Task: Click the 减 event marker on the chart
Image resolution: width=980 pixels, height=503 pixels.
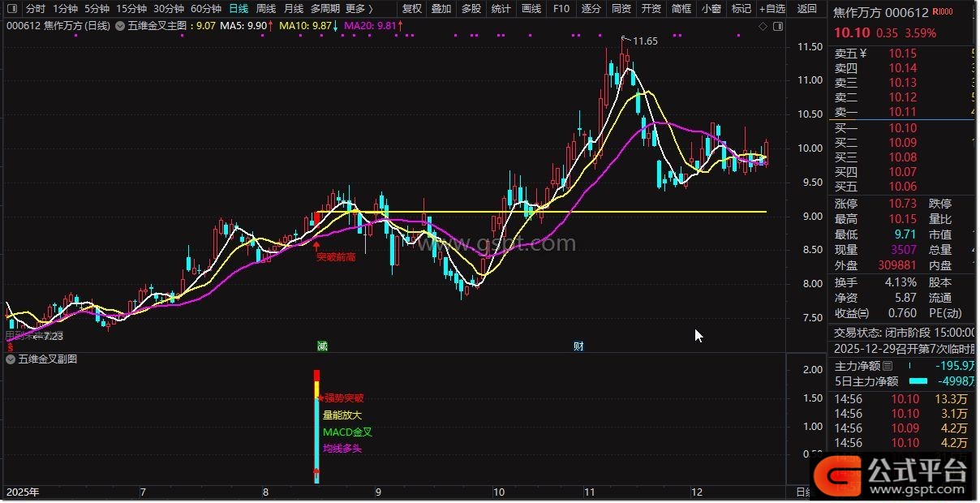Action: click(x=322, y=346)
